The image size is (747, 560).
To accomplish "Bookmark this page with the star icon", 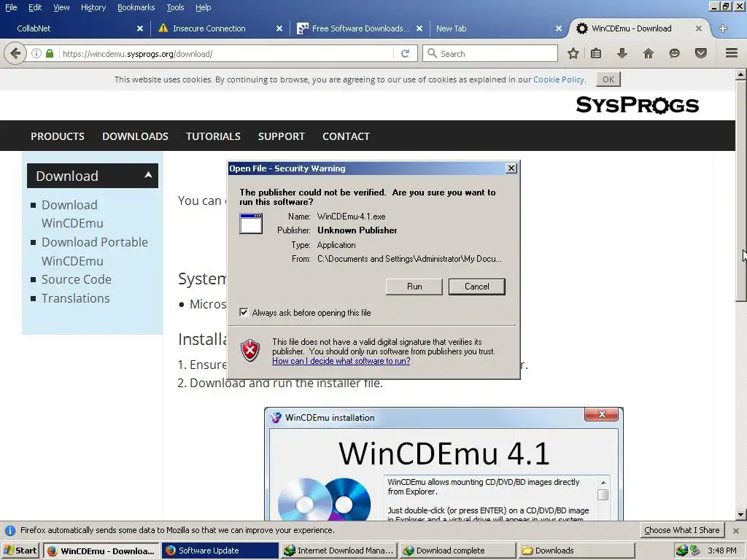I will click(573, 53).
